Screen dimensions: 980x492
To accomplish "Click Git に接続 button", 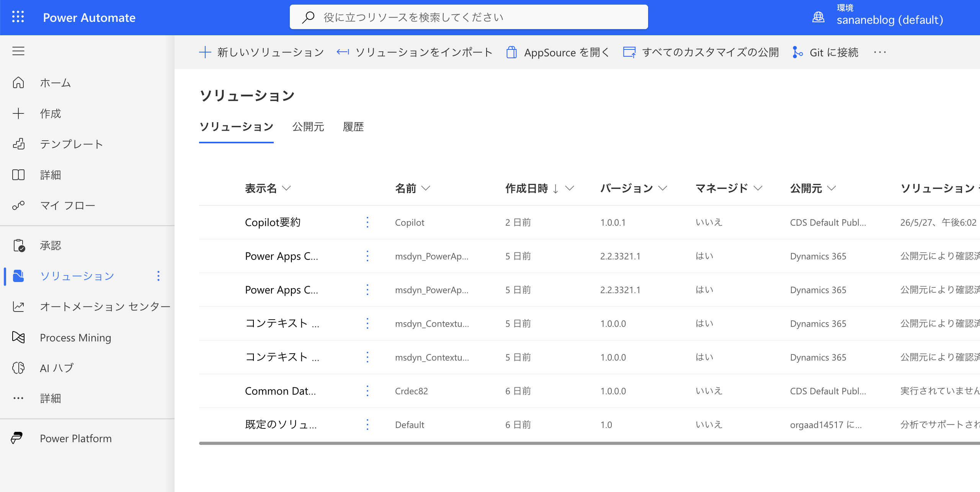I will point(825,52).
